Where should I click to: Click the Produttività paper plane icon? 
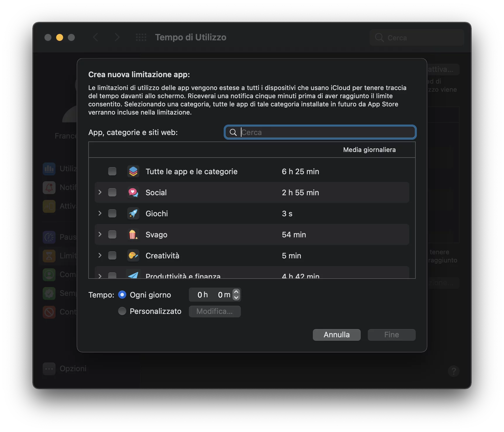pyautogui.click(x=133, y=275)
